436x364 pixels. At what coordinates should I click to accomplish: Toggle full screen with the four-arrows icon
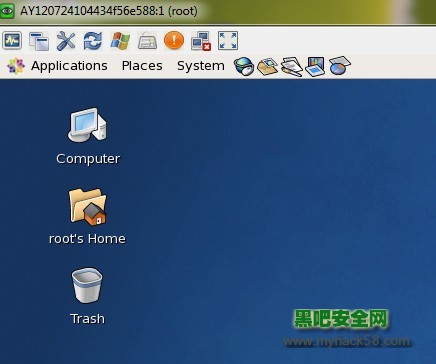228,40
